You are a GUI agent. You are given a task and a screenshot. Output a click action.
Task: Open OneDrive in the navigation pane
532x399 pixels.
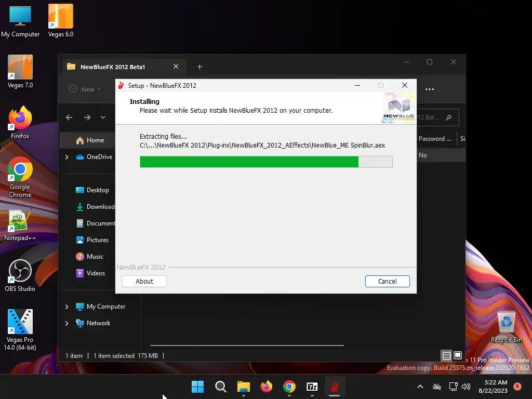(x=95, y=157)
